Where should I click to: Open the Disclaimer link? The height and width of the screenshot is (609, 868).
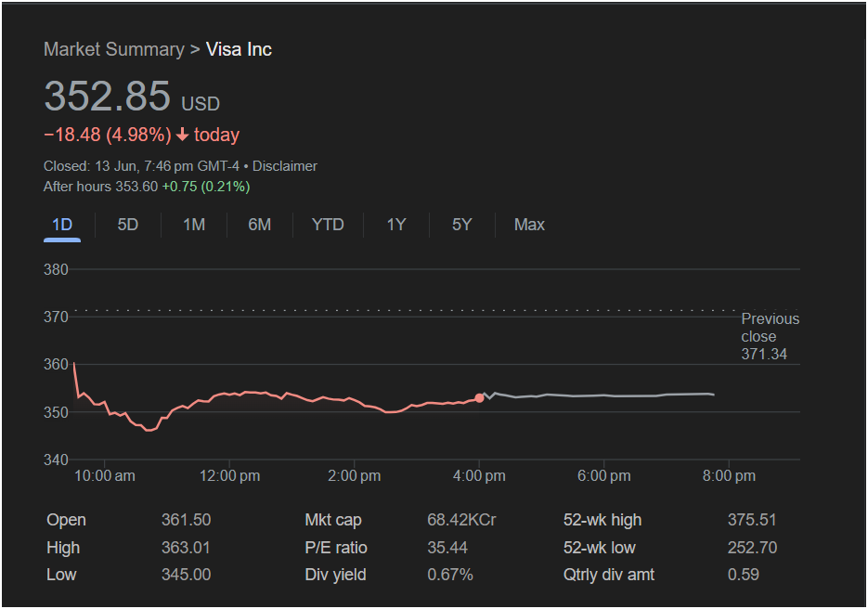284,166
